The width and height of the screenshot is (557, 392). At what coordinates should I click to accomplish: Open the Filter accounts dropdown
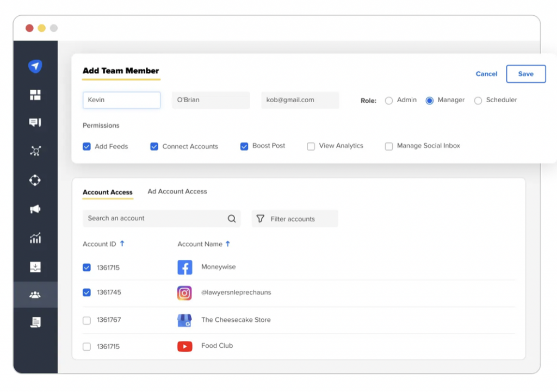click(294, 219)
